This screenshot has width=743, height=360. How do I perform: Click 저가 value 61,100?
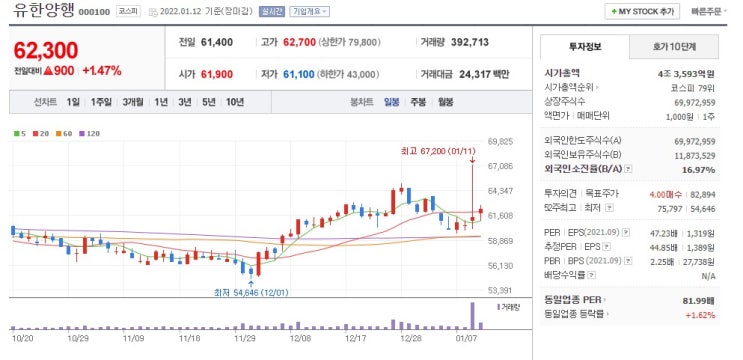[x=299, y=74]
